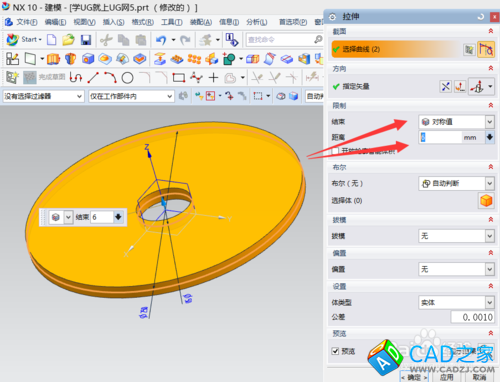Select the Circle sketch tool
Screen dimensions: 500x382
127,78
